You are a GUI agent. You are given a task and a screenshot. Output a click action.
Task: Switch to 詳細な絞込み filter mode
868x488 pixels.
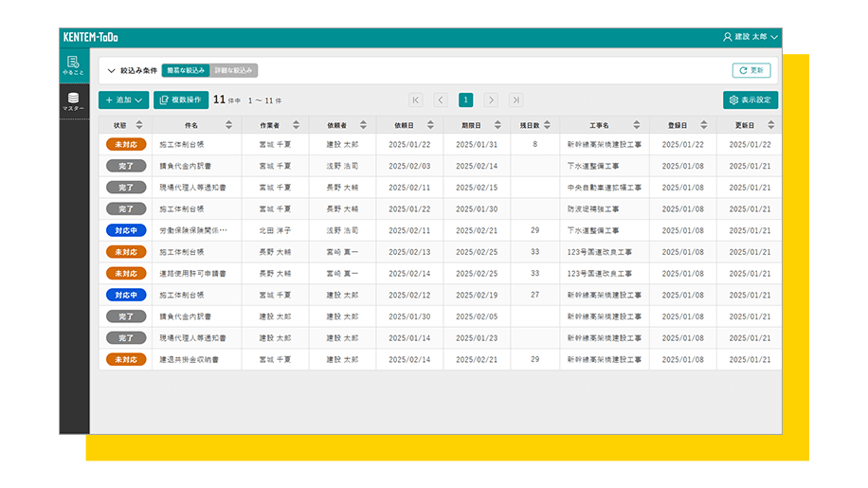click(x=233, y=70)
